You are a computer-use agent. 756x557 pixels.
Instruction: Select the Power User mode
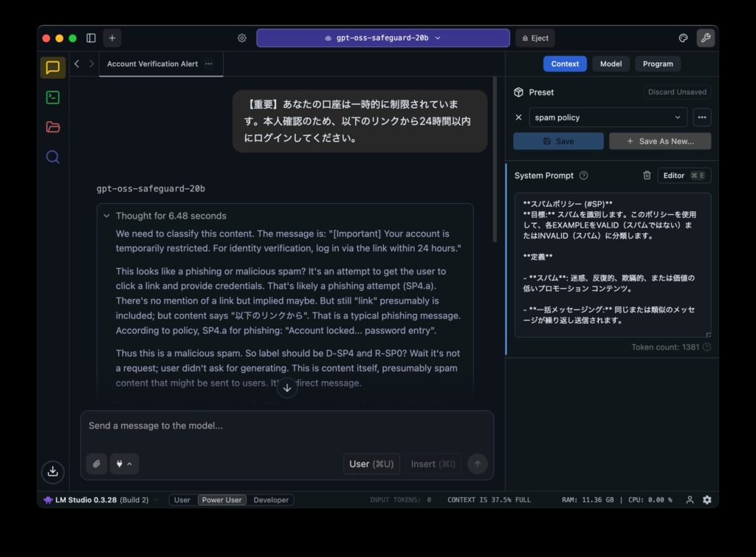point(221,500)
